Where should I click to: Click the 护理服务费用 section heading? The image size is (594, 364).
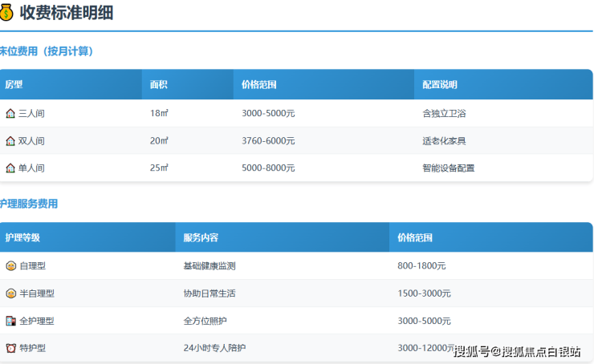(29, 204)
